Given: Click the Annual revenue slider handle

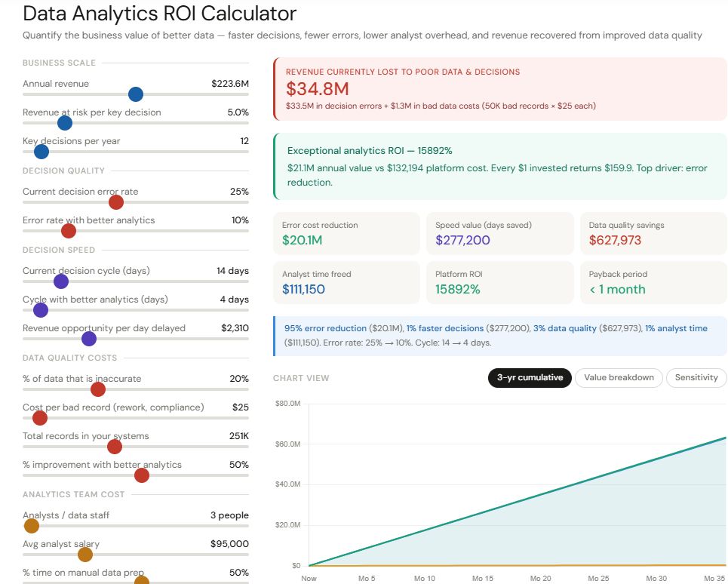Looking at the screenshot, I should pyautogui.click(x=136, y=94).
